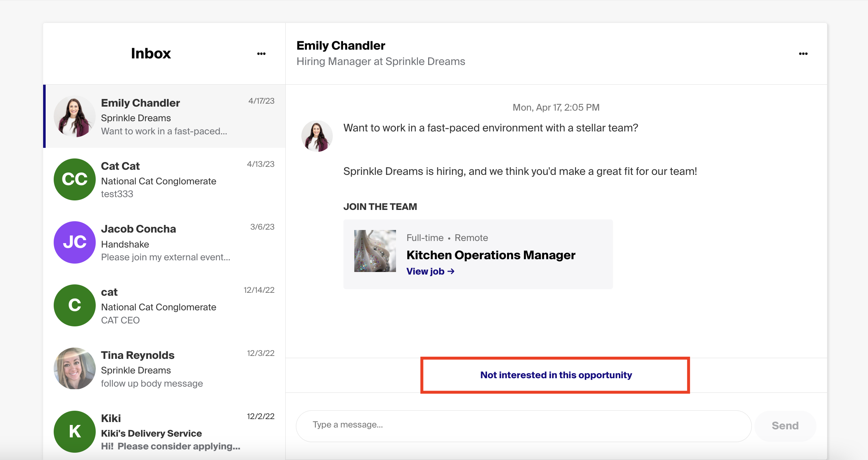Screen dimensions: 868x460
Task: Click Emily Chandler's avatar beside the message
Action: point(317,136)
